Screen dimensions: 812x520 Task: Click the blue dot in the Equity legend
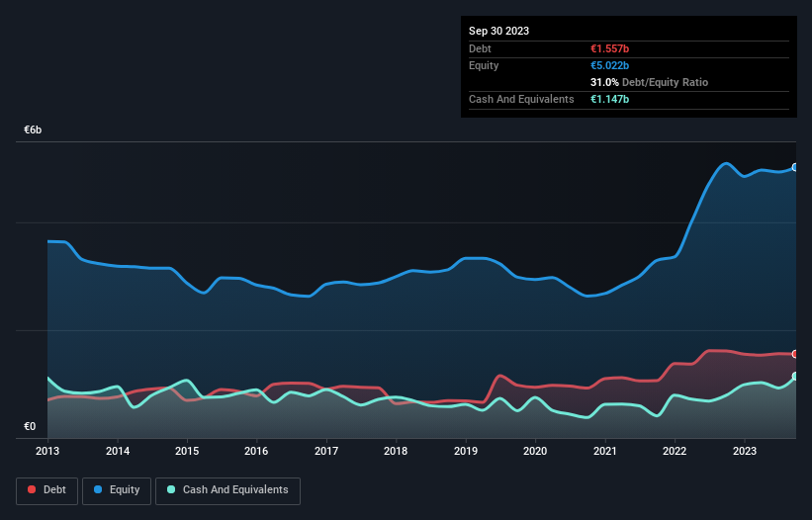tap(98, 489)
